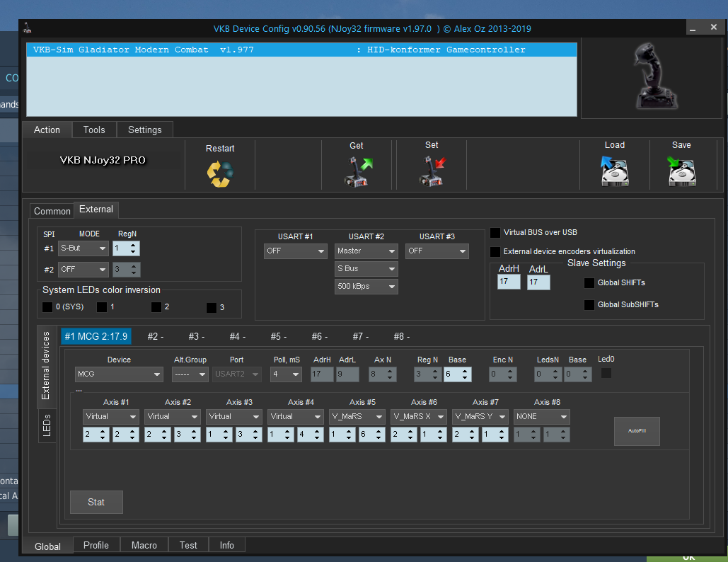728x562 pixels.
Task: Open the Profile tab
Action: [x=96, y=545]
